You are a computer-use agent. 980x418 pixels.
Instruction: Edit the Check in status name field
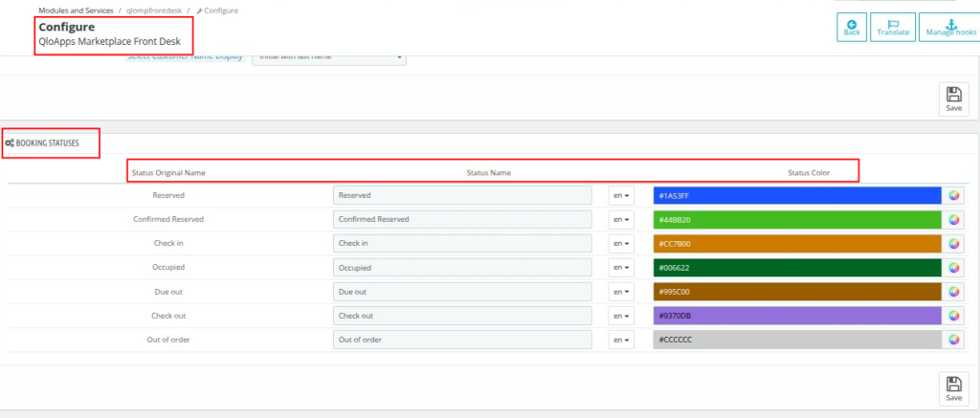point(462,244)
